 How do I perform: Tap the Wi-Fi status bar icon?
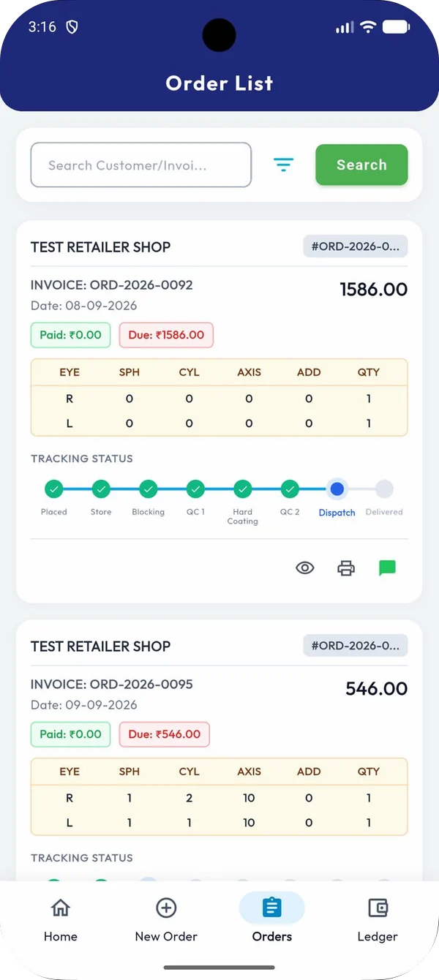click(x=368, y=27)
